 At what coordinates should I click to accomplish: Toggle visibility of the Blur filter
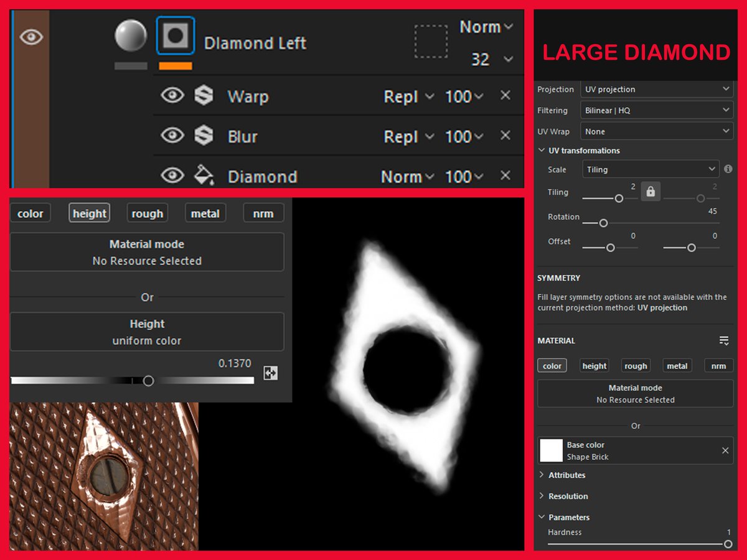(x=172, y=136)
